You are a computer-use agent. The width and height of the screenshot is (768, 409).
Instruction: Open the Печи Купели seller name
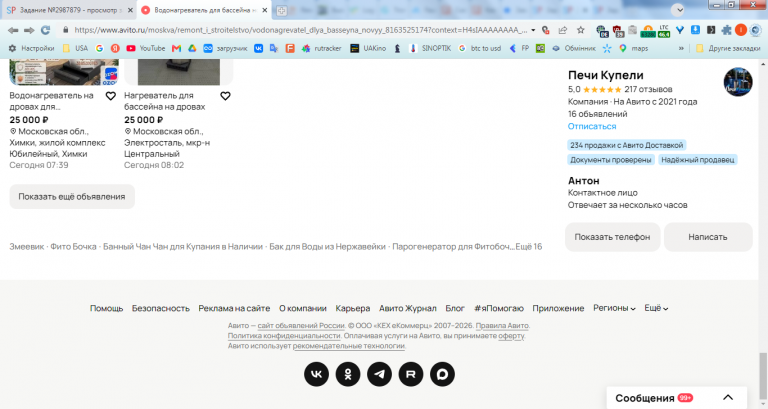605,75
